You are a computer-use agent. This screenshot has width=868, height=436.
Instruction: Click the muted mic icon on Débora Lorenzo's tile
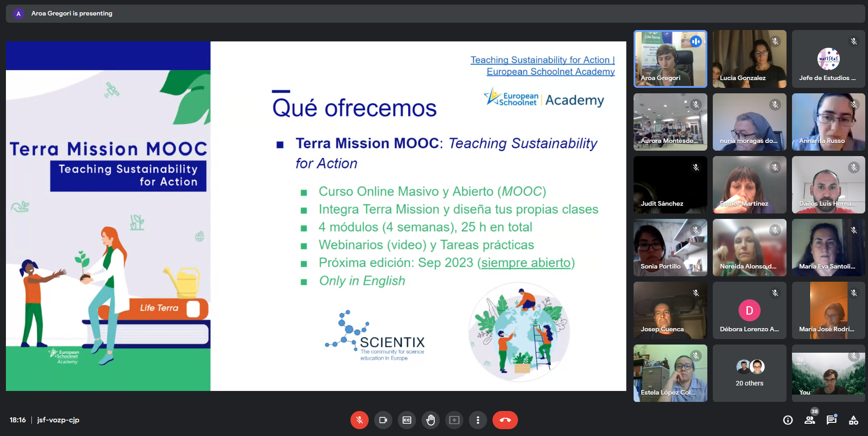click(x=775, y=293)
